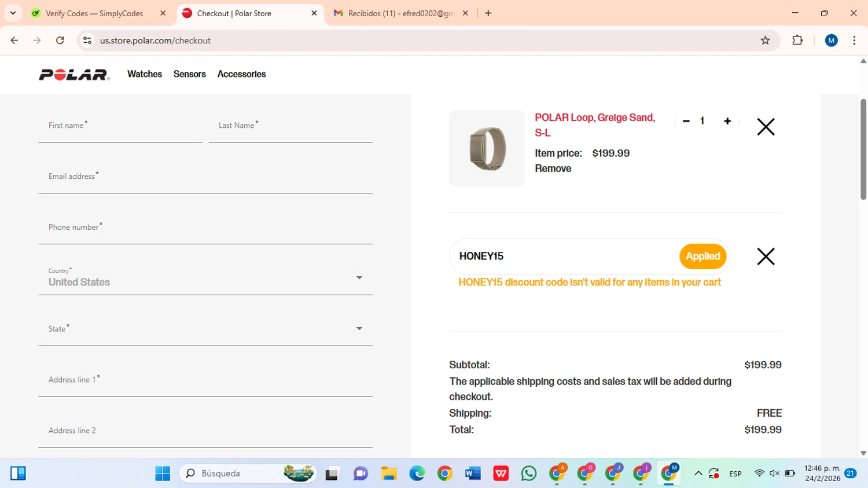Screen dimensions: 868x488
Task: Open the Sensors menu
Action: (190, 74)
